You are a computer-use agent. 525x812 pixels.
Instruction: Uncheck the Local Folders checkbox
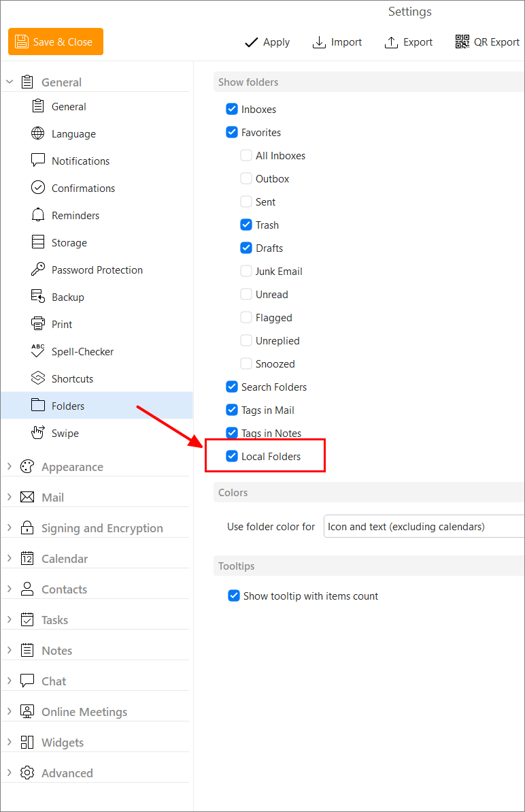(231, 456)
